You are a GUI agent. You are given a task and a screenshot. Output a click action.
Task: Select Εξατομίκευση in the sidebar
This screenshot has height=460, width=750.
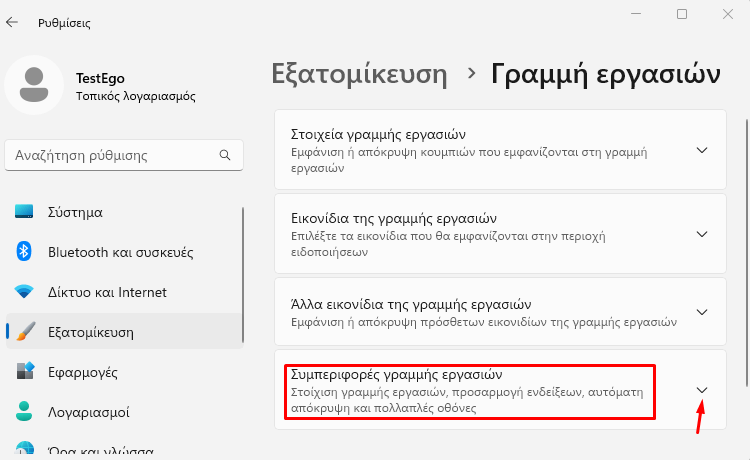click(x=124, y=331)
